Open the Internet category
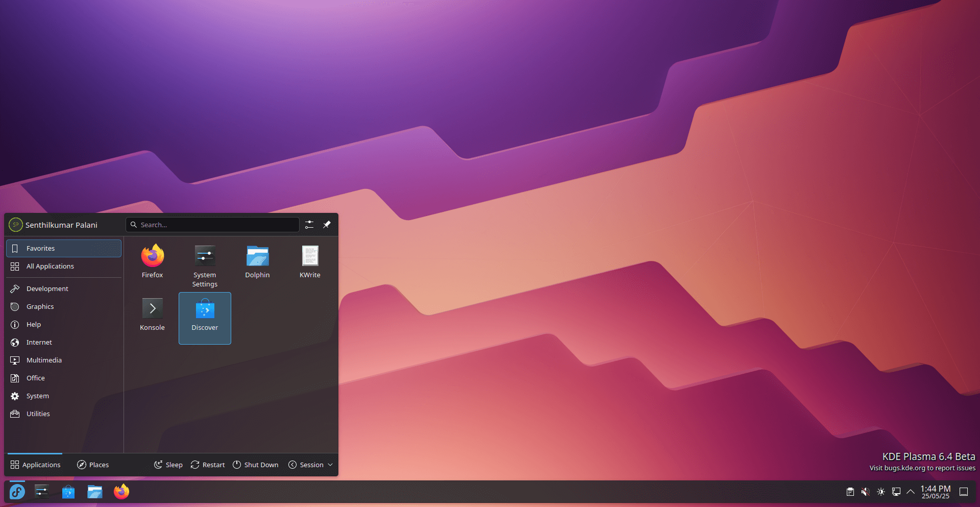This screenshot has height=507, width=980. click(64, 343)
